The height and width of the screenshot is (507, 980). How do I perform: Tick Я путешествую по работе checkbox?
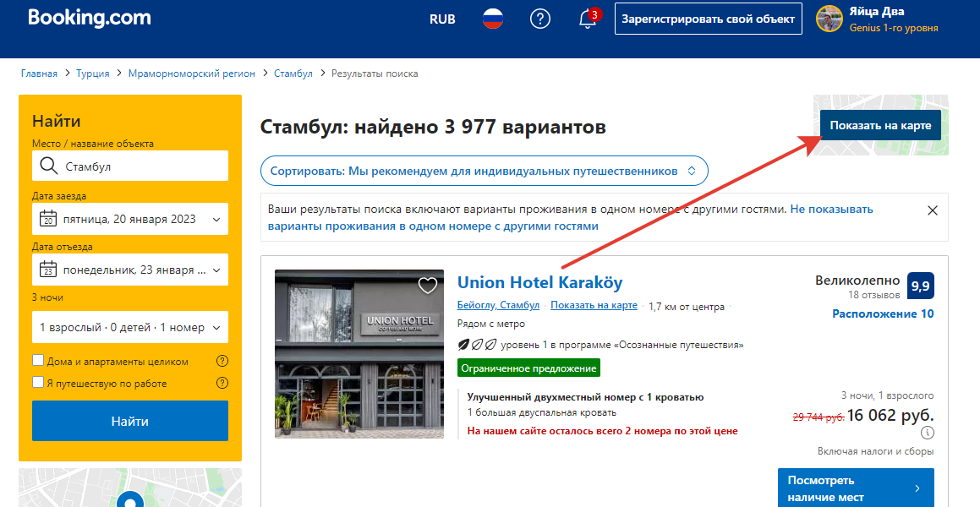(38, 382)
